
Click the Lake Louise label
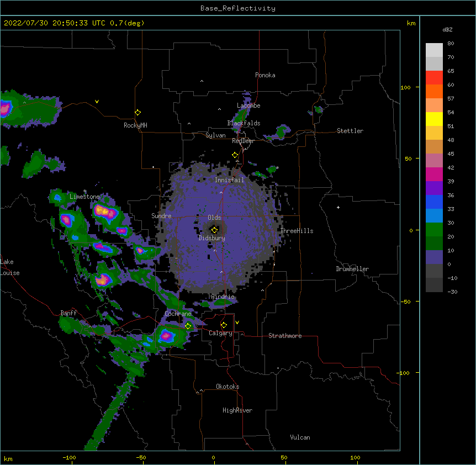pyautogui.click(x=10, y=267)
